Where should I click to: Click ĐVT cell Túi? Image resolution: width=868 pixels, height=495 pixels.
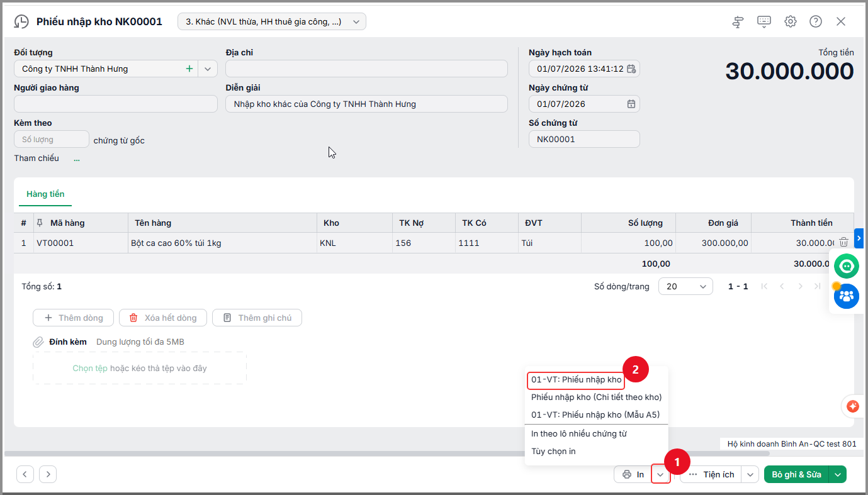coord(550,243)
